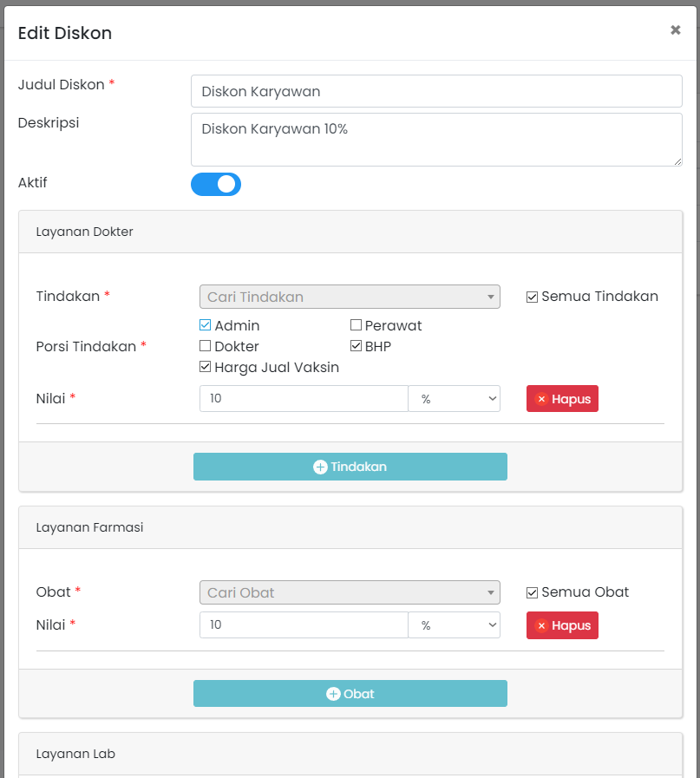Open percent unit dropdown for Tindakan Nilai

(x=455, y=399)
